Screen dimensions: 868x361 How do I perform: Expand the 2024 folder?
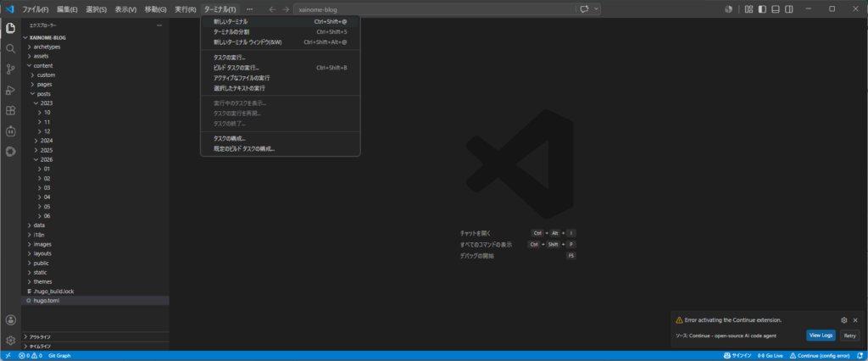pos(95,141)
